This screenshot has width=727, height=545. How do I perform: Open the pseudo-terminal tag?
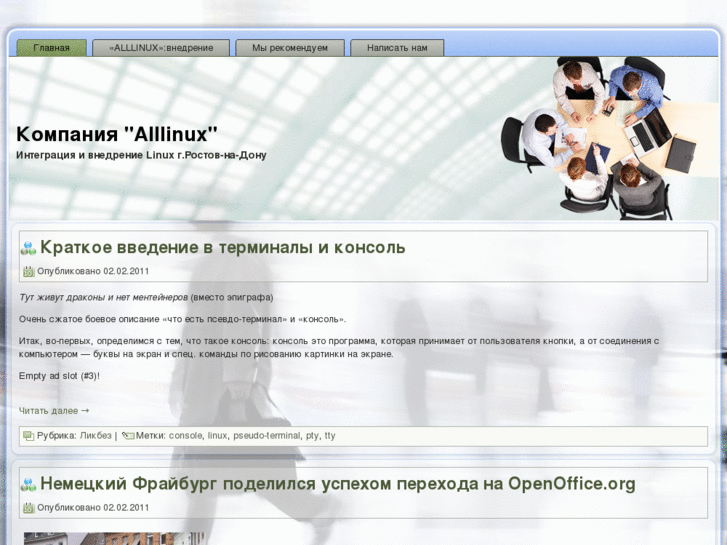point(267,436)
